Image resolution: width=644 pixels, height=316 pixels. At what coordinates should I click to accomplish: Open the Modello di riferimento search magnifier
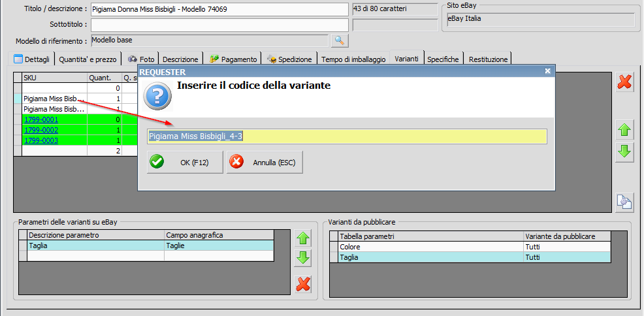340,40
